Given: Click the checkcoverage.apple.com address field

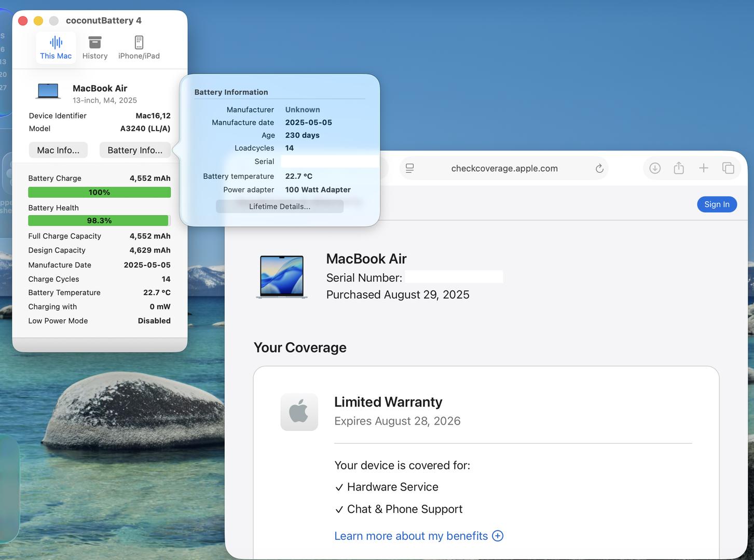Looking at the screenshot, I should click(504, 169).
